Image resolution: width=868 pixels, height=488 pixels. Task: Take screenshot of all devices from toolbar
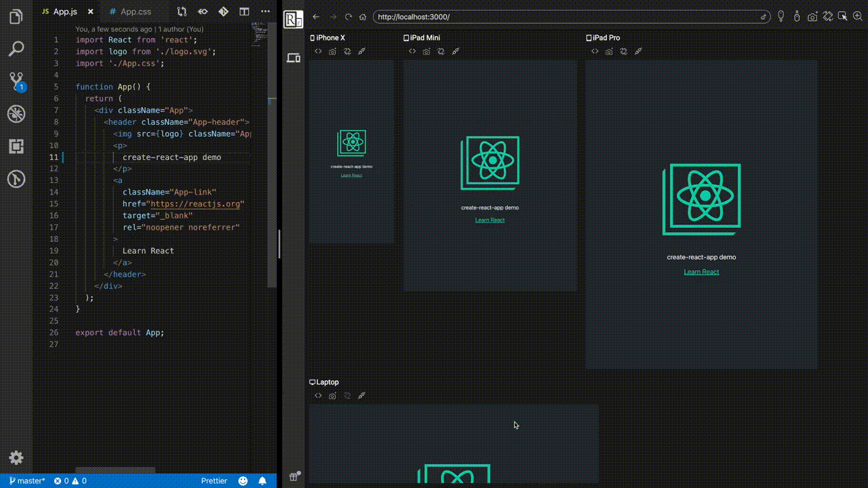[812, 17]
